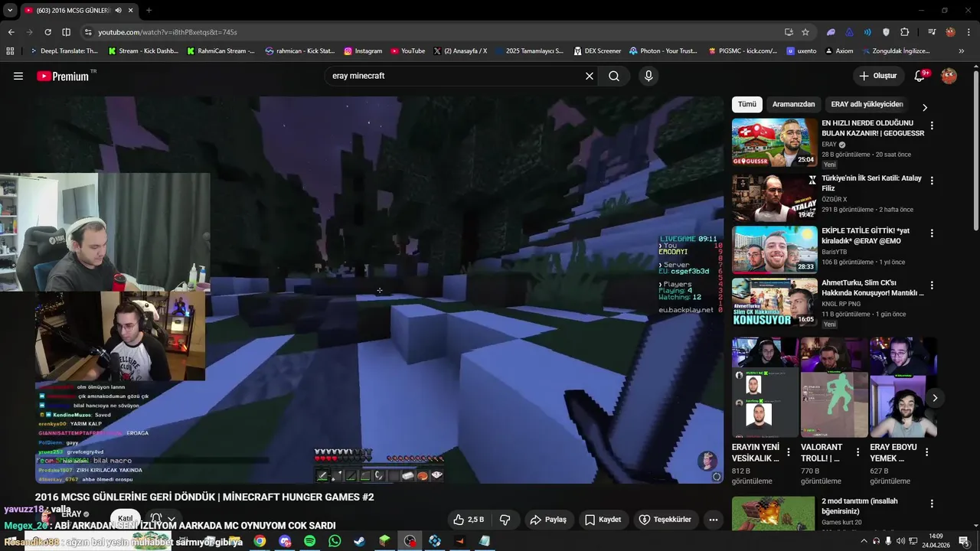Open 'DEX Screener' bookmark
The width and height of the screenshot is (980, 551).
click(x=597, y=51)
